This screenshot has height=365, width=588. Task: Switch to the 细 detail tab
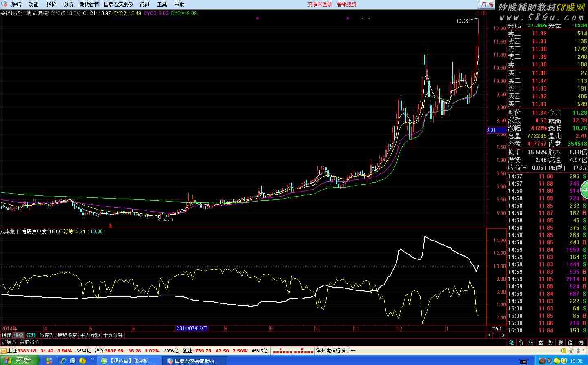pyautogui.click(x=531, y=343)
